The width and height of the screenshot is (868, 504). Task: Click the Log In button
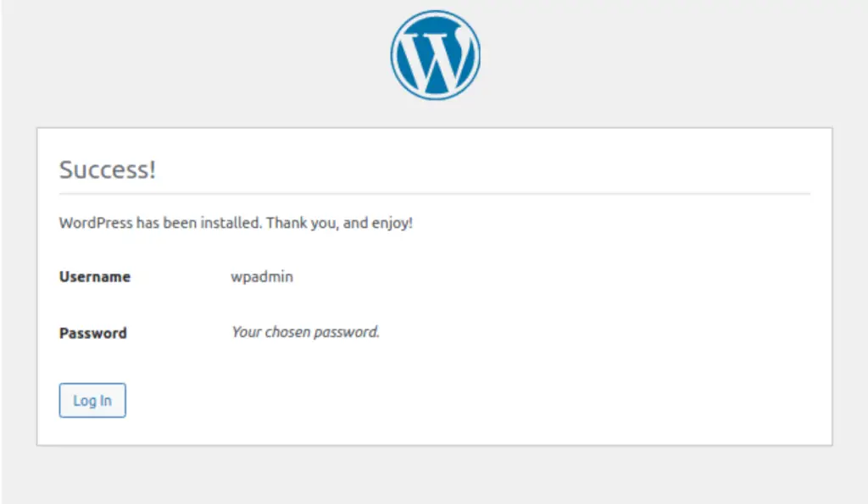click(92, 400)
